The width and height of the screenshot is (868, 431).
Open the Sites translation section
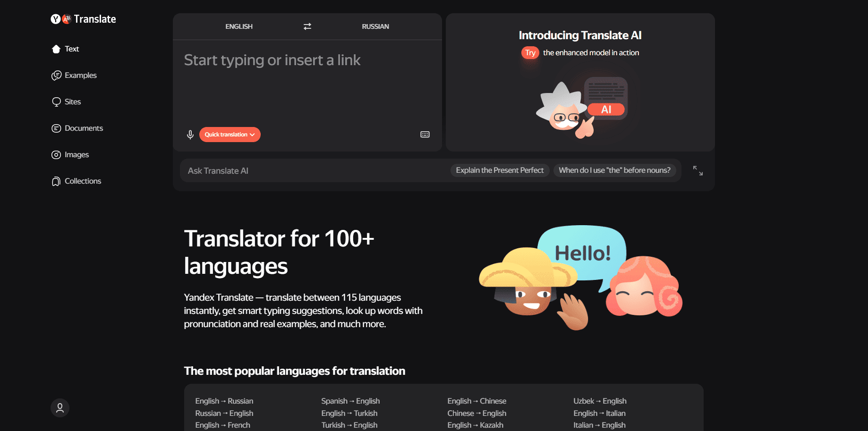click(73, 101)
